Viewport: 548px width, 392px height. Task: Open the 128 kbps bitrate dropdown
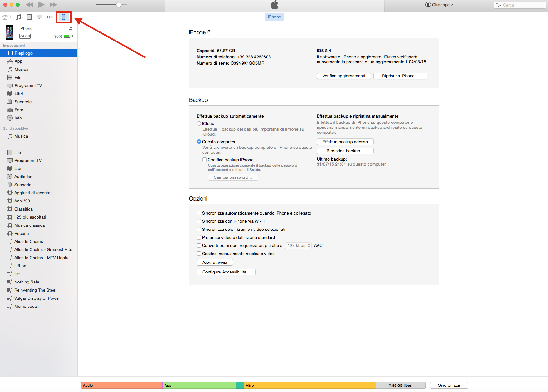pos(299,245)
